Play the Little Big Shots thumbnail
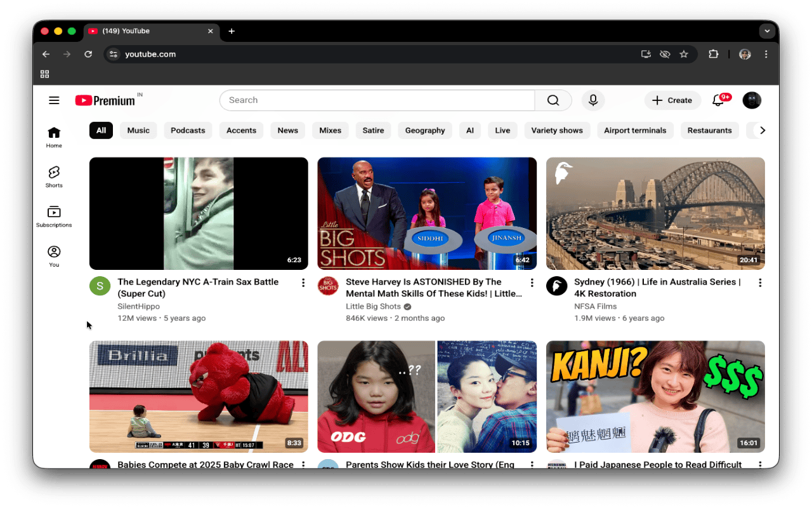 coord(427,213)
